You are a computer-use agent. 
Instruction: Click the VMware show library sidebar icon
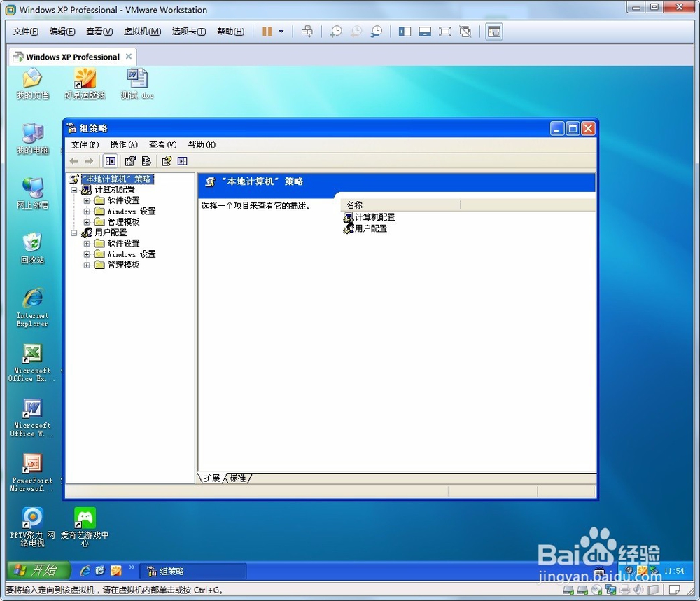pos(405,32)
